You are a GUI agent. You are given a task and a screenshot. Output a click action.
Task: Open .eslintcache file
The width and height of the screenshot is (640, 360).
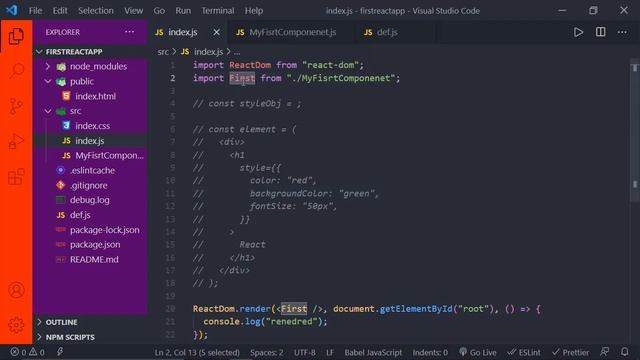point(91,170)
